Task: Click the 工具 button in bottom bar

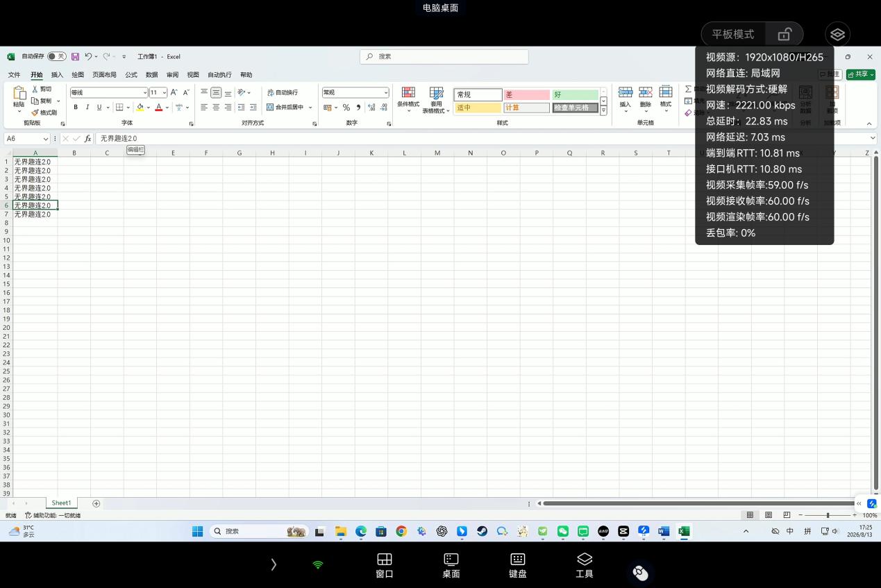Action: [585, 566]
